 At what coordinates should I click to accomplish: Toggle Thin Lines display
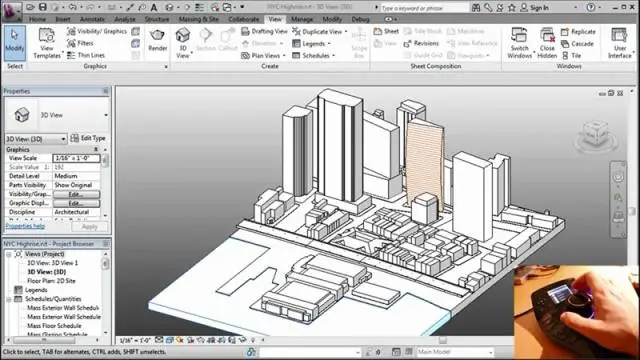86,55
